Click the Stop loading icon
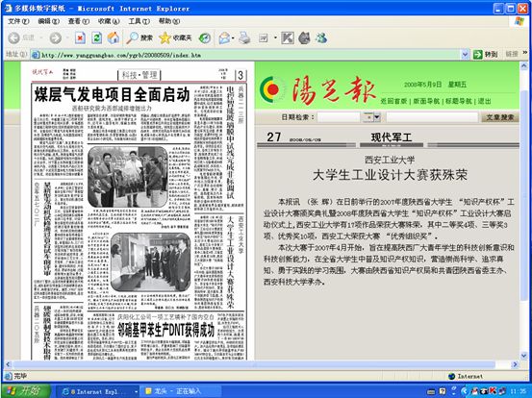The height and width of the screenshot is (398, 532). [80, 37]
